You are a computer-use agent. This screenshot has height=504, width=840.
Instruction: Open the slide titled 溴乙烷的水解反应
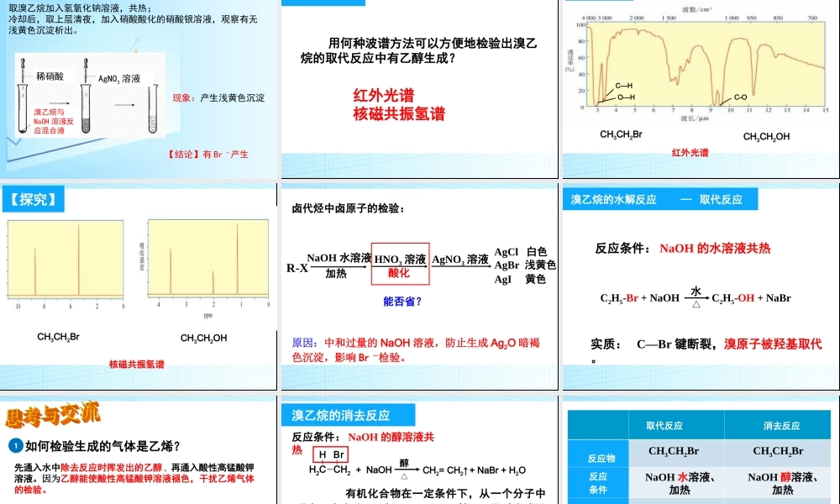point(701,286)
